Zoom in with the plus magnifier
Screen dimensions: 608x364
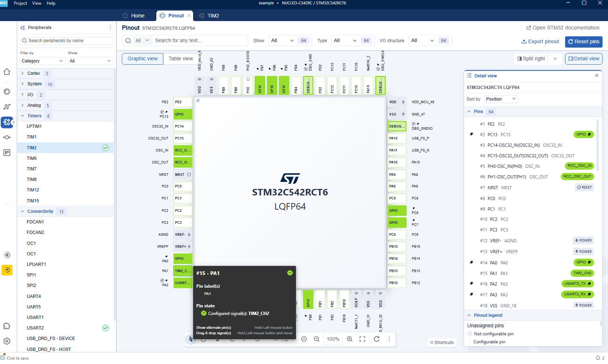click(349, 339)
